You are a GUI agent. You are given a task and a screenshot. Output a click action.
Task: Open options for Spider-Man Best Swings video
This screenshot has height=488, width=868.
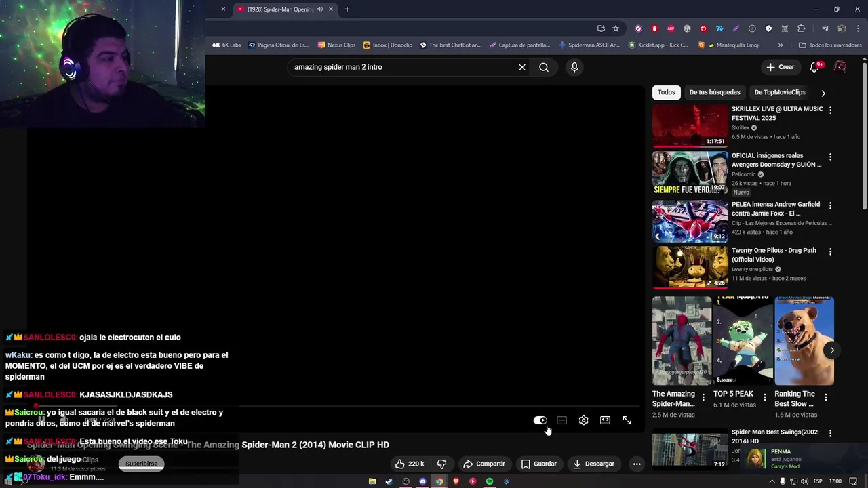click(x=830, y=433)
